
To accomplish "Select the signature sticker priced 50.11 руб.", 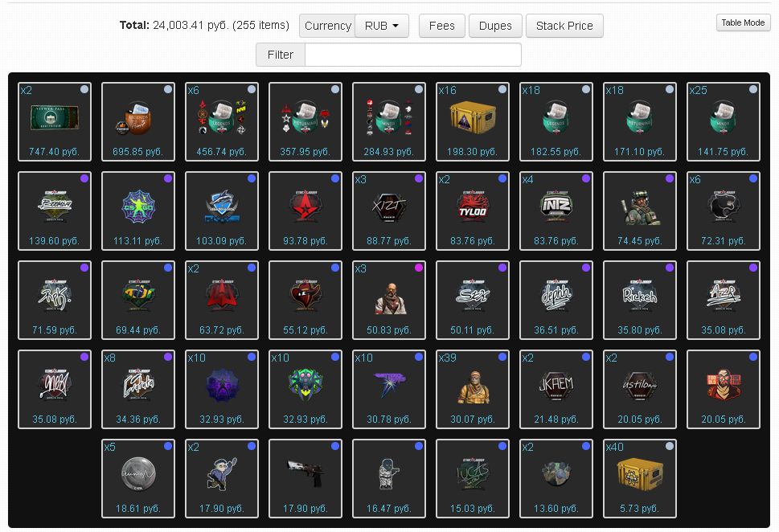I will [x=473, y=300].
